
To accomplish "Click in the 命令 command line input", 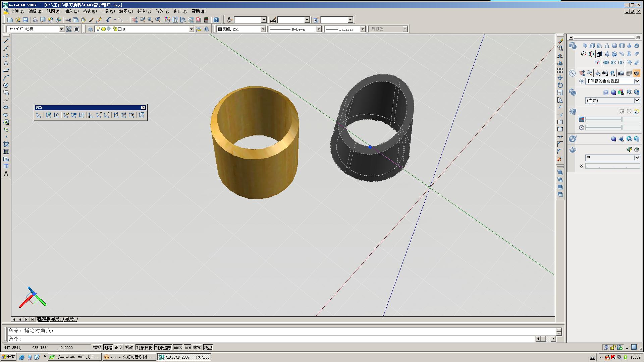I will (x=268, y=339).
